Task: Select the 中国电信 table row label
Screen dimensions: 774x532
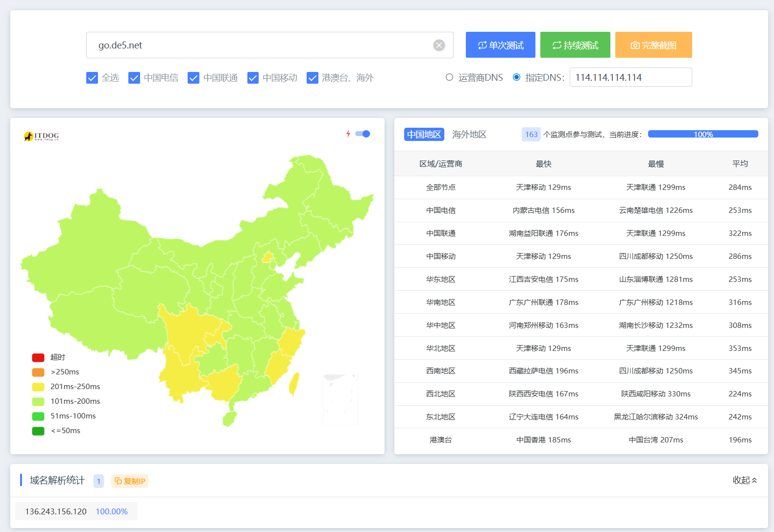Action: 441,210
